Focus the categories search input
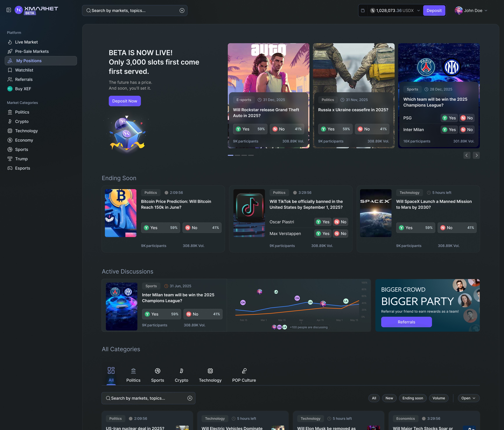 [148, 398]
